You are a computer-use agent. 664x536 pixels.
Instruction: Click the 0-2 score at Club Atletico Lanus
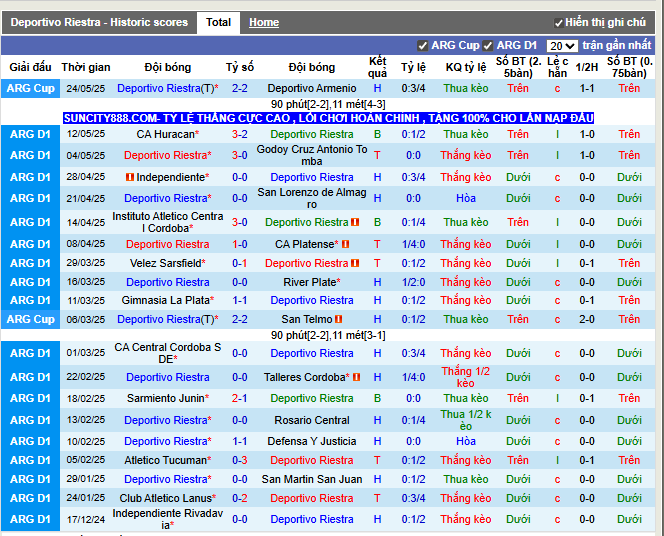coord(240,498)
